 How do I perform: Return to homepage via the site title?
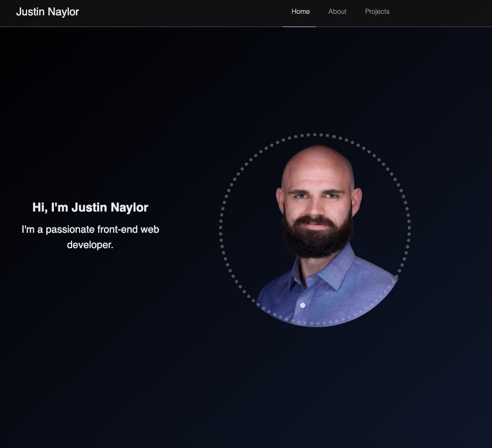point(47,12)
